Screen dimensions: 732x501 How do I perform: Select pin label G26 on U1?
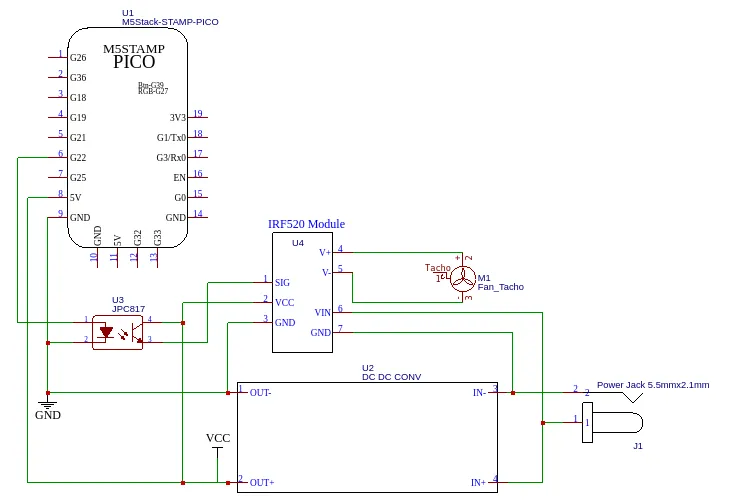point(78,57)
